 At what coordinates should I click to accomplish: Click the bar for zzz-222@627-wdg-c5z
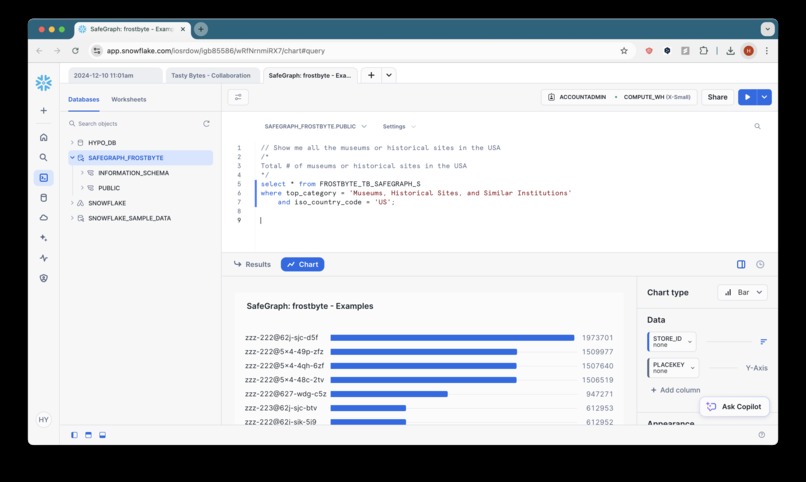389,394
